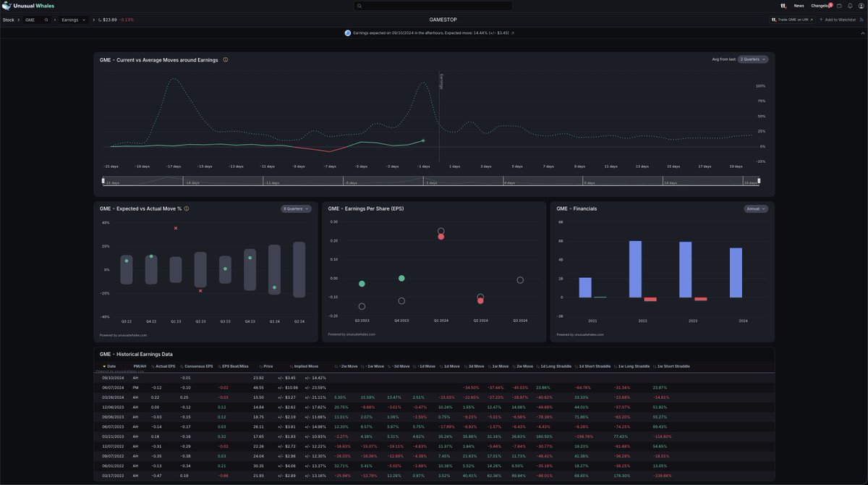Focus the top search input field
The height and width of the screenshot is (485, 868).
(x=434, y=6)
